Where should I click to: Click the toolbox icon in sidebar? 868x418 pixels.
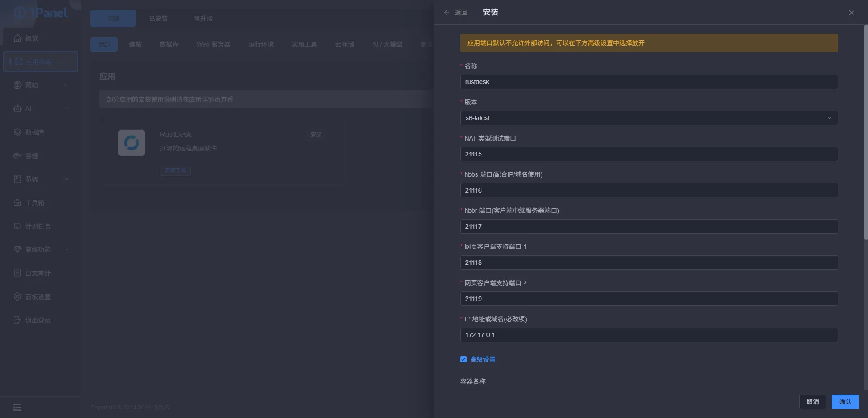point(18,203)
